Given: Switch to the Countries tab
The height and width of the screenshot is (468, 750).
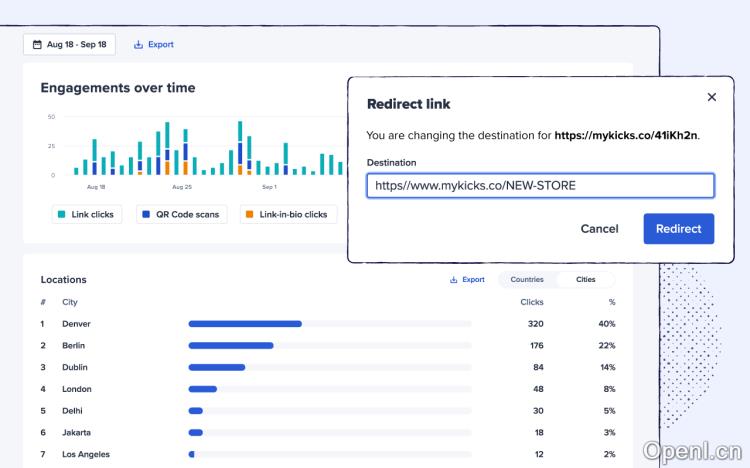Looking at the screenshot, I should pos(527,280).
